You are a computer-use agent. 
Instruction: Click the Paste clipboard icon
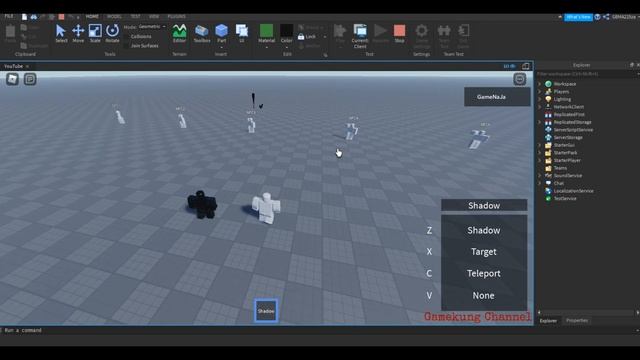click(x=10, y=33)
